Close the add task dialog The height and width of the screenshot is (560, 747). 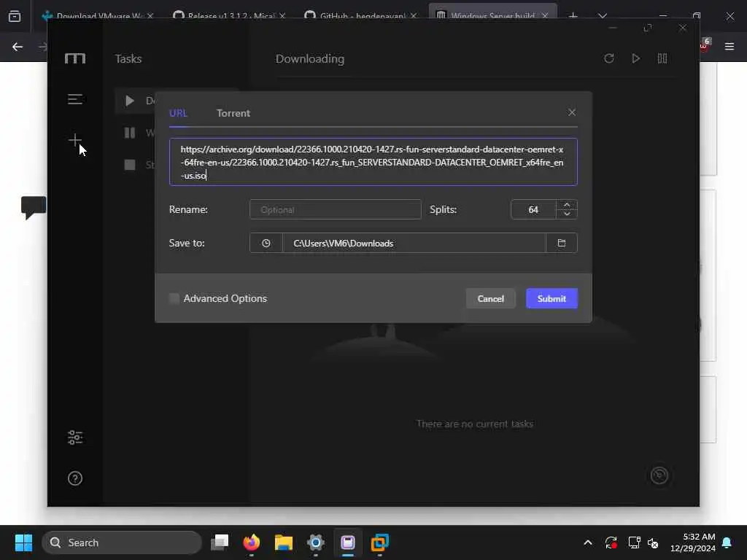click(572, 112)
